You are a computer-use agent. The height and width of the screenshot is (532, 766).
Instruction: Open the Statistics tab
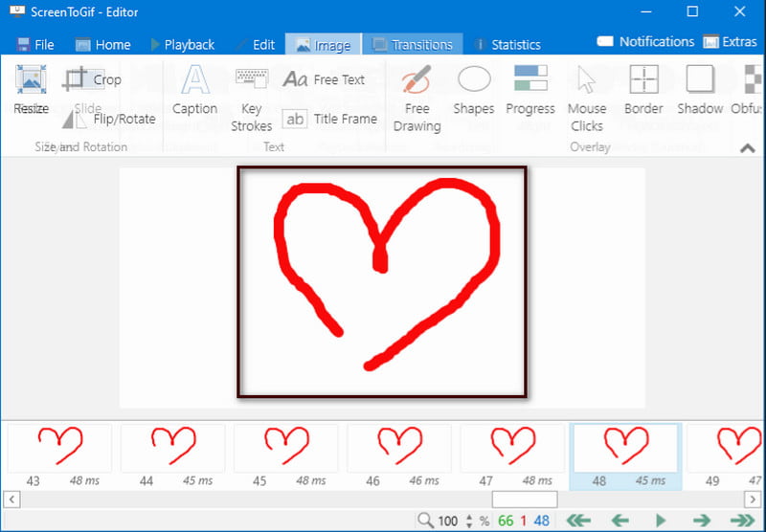tap(507, 45)
